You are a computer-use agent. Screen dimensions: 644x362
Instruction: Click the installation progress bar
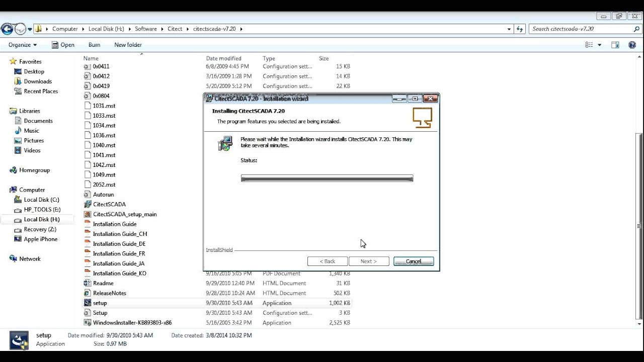[x=327, y=178]
